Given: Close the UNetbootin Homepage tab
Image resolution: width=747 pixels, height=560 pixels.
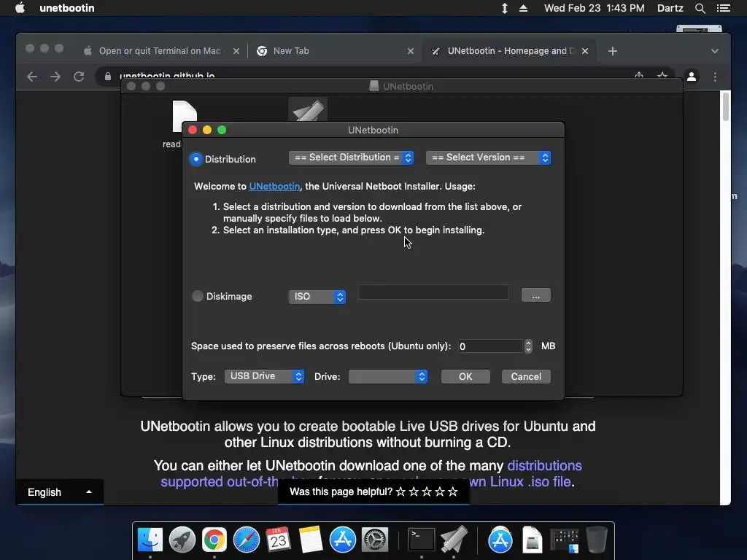Looking at the screenshot, I should [x=585, y=51].
